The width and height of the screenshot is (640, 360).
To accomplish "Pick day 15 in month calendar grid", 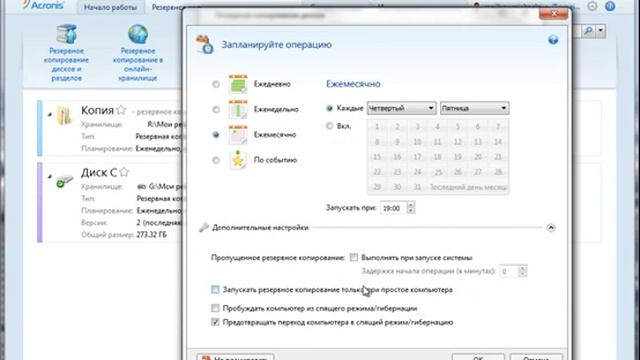I will point(377,157).
